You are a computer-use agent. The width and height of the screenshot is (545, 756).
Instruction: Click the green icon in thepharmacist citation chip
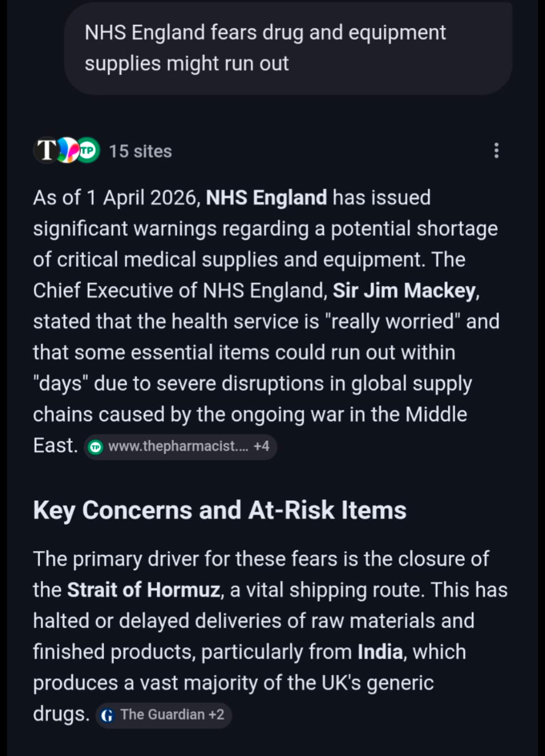coord(95,447)
